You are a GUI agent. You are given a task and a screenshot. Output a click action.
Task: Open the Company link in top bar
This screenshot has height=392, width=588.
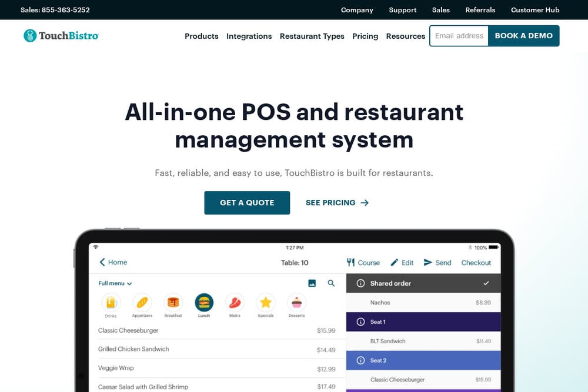pos(357,10)
